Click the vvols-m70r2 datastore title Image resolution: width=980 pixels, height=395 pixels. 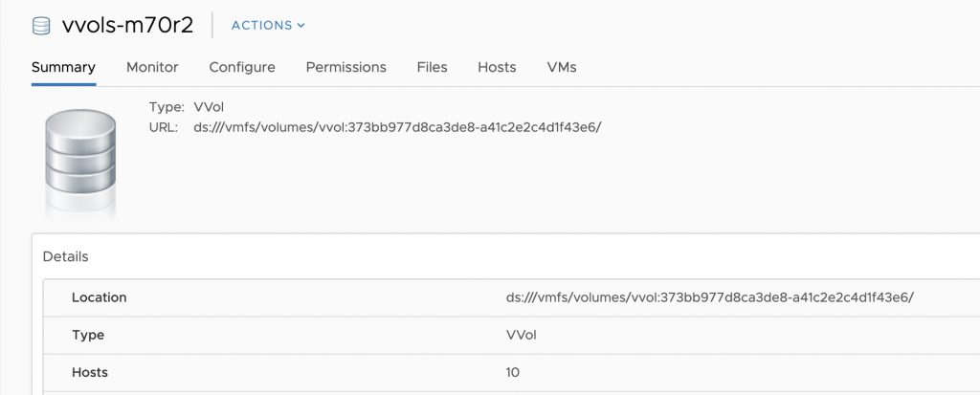tap(127, 26)
